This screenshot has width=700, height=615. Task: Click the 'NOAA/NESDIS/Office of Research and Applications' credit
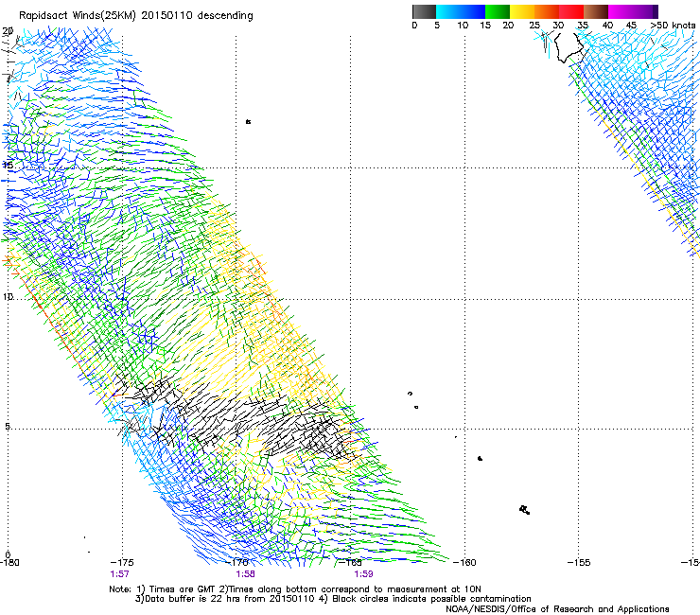(557, 609)
